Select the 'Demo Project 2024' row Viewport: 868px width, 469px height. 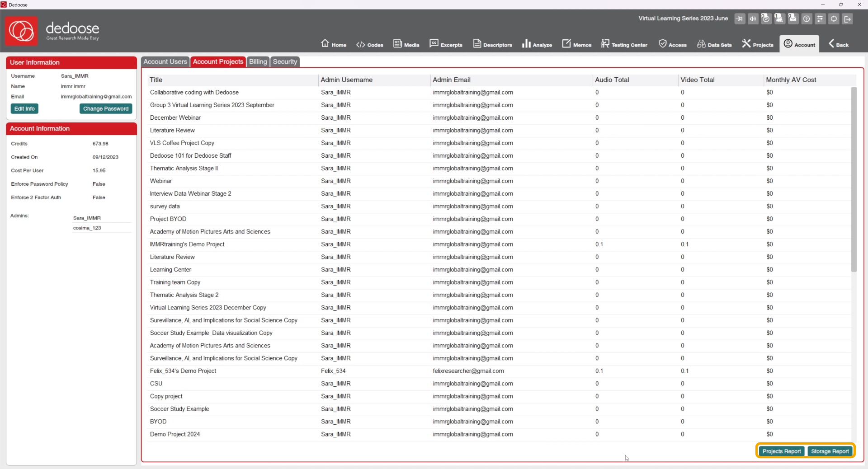pyautogui.click(x=499, y=434)
